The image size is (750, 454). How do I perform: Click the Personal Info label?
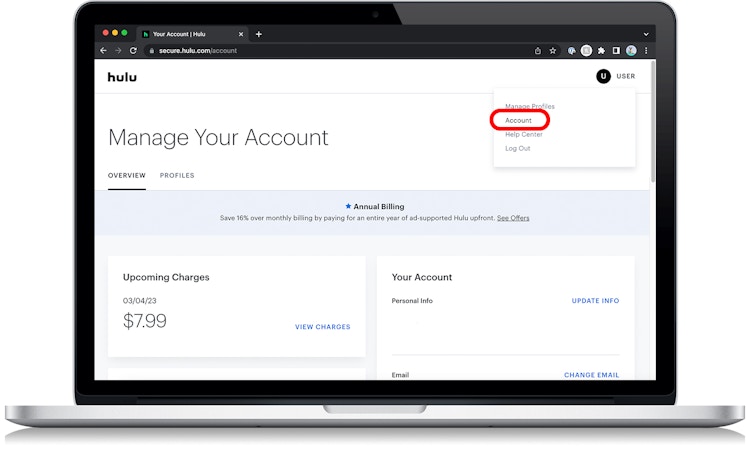412,301
